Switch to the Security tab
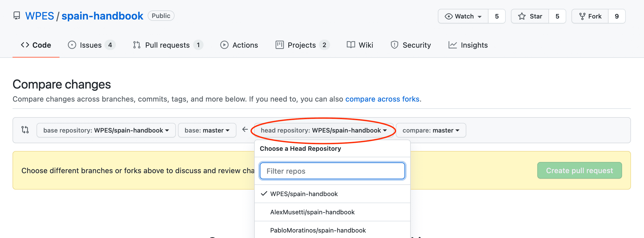Image resolution: width=644 pixels, height=238 pixels. 411,45
